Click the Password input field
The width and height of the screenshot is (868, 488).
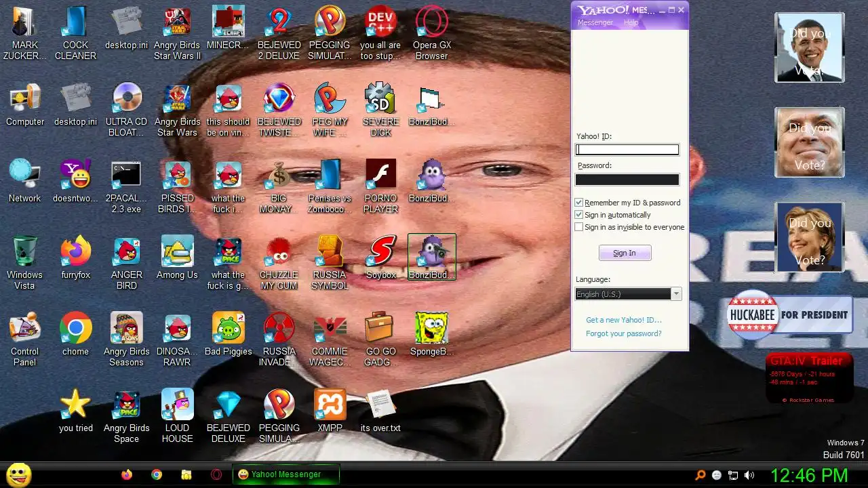pos(627,180)
